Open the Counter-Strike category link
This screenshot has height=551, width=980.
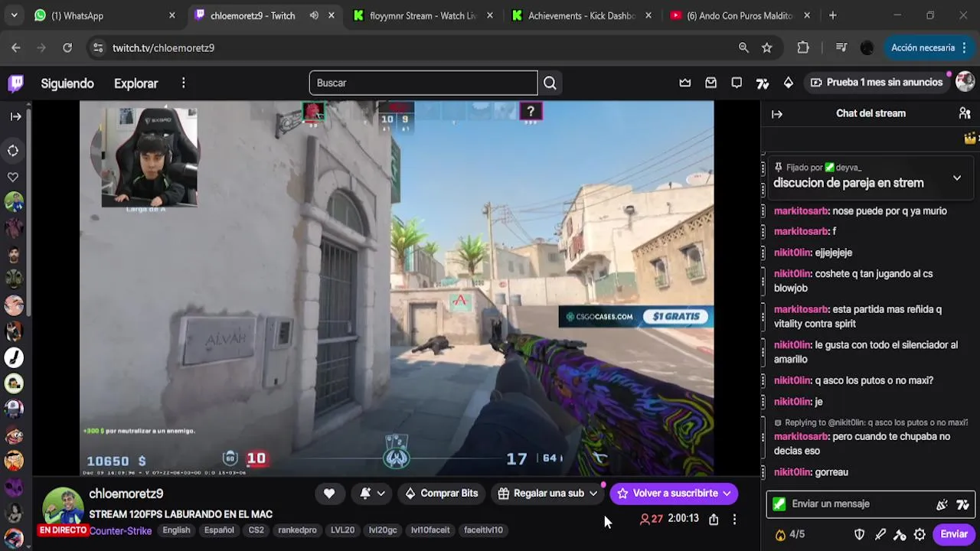point(120,530)
